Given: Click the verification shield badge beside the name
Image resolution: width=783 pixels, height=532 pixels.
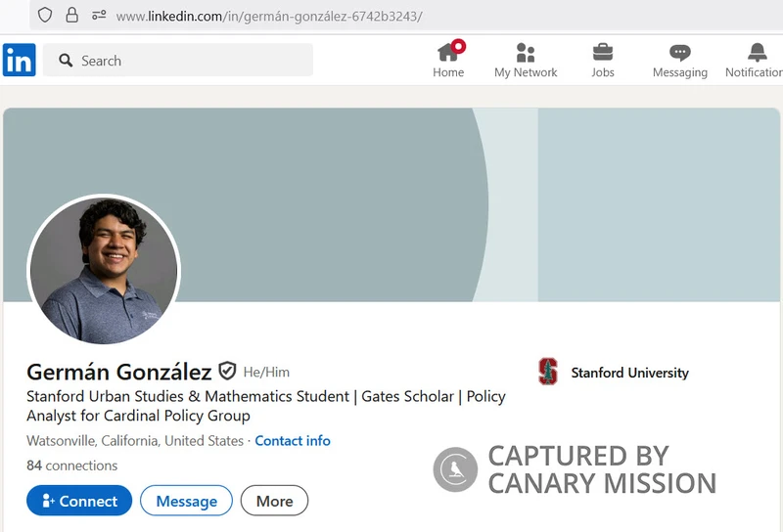Looking at the screenshot, I should tap(227, 371).
